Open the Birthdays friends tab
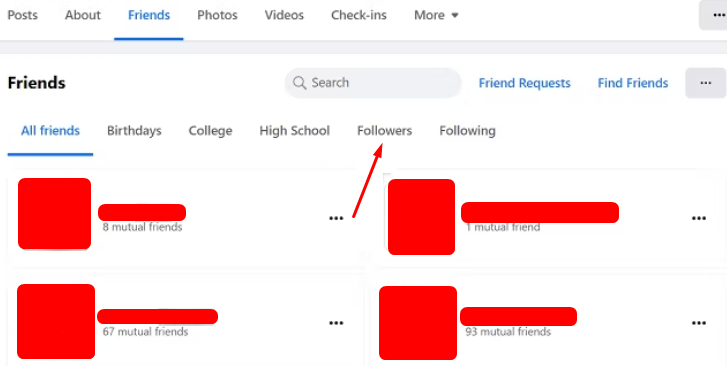The width and height of the screenshot is (727, 384). coord(134,131)
